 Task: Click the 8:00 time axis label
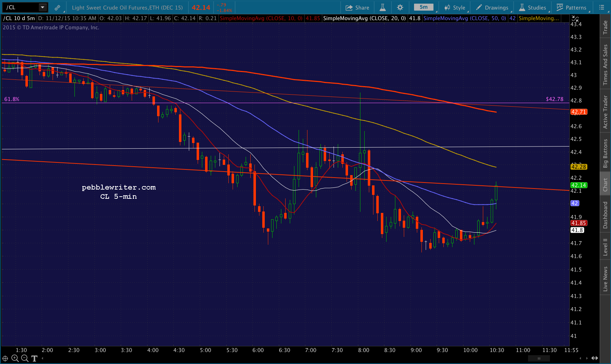click(x=364, y=350)
